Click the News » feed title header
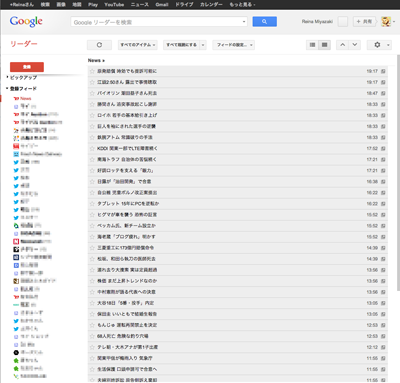 click(96, 60)
